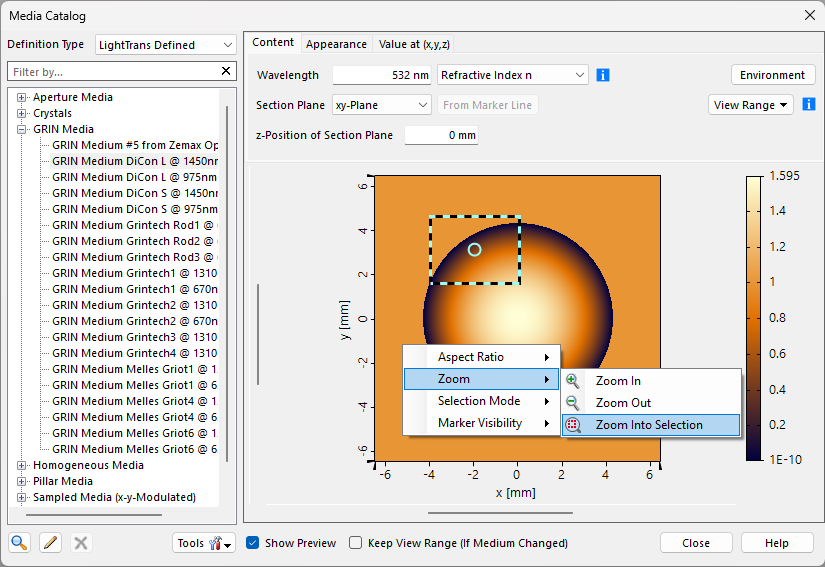Clear the filter box with the X
This screenshot has width=825, height=567.
[x=226, y=71]
